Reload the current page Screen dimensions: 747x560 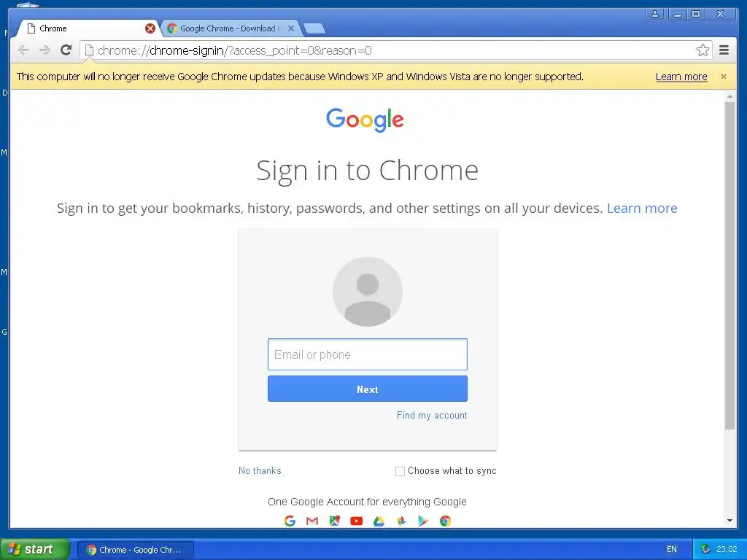[66, 50]
